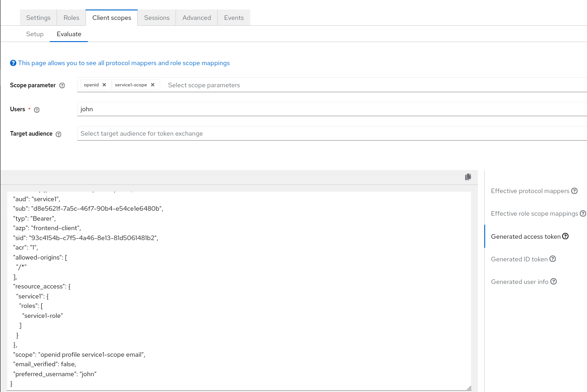
Task: Click help icon next to Users label
Action: tap(37, 110)
